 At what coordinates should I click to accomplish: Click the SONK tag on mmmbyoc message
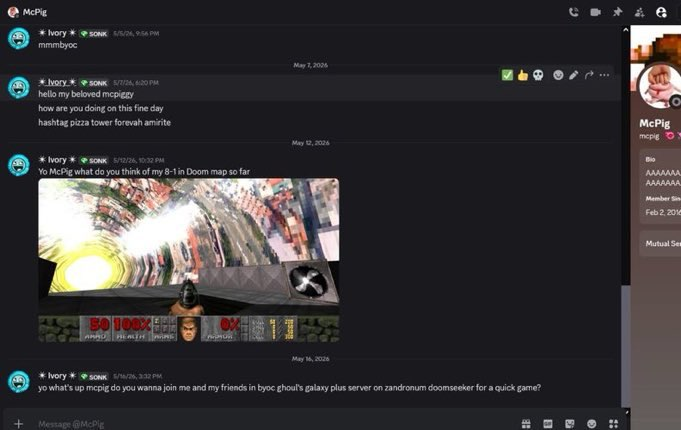pos(94,33)
